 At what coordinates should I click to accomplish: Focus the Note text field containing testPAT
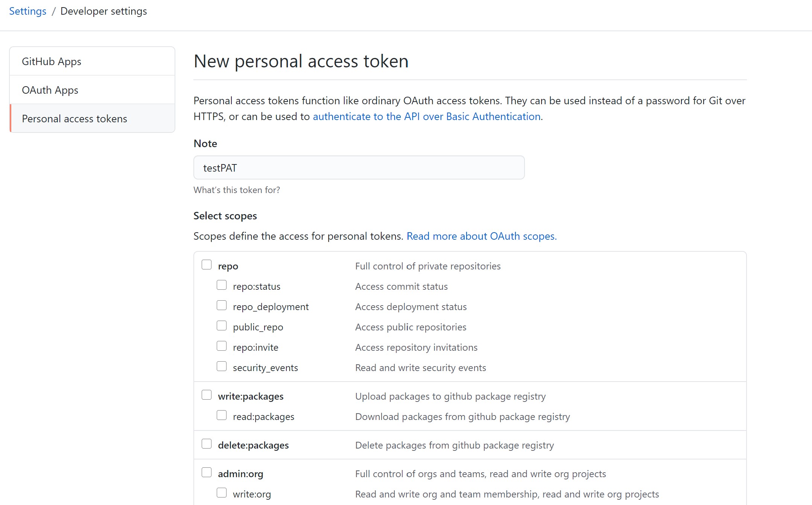[x=359, y=168]
